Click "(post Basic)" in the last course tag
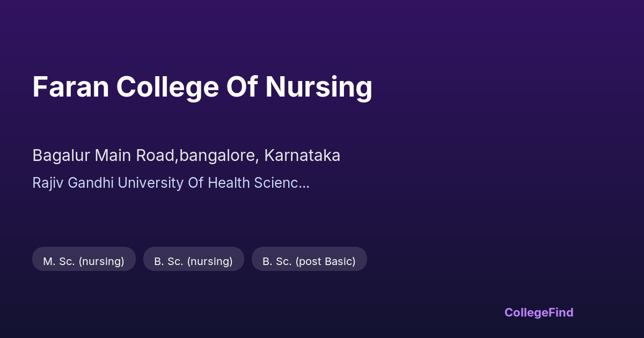 (x=325, y=261)
